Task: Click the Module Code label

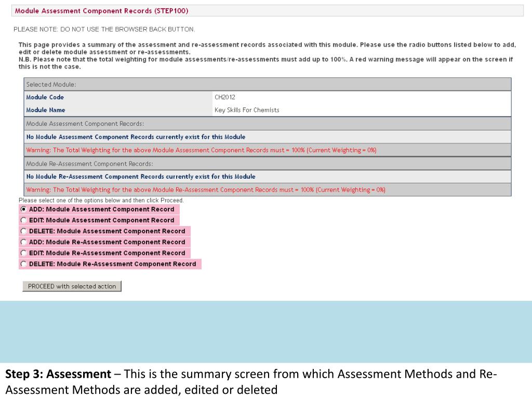Action: [45, 97]
